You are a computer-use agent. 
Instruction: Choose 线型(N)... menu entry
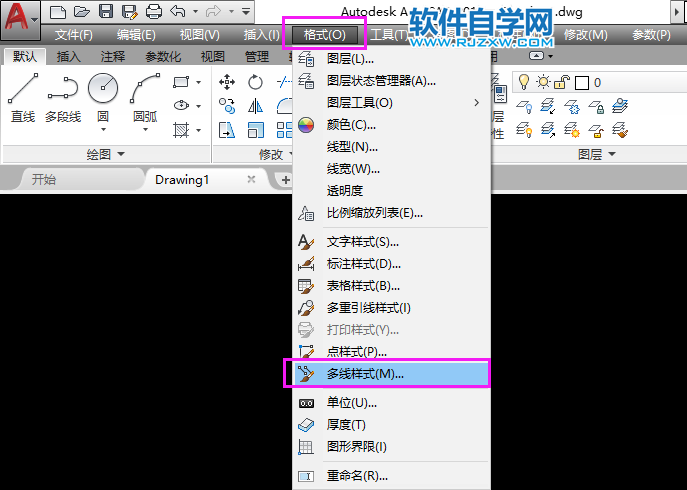[391, 147]
